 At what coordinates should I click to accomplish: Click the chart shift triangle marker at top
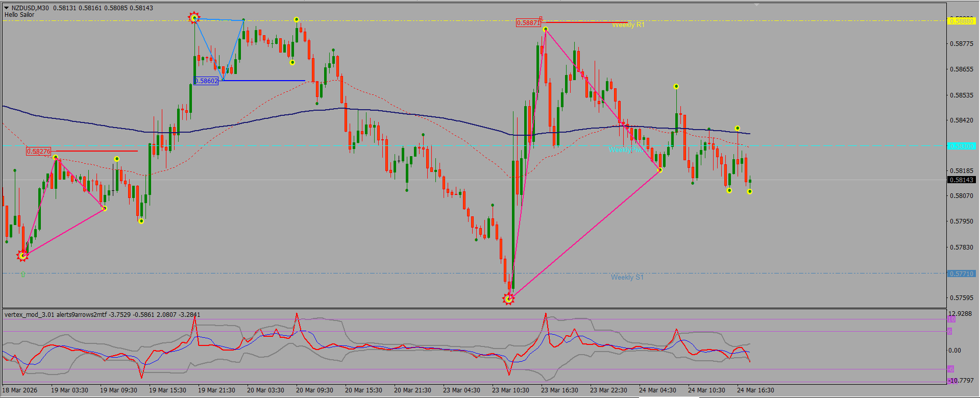[757, 5]
